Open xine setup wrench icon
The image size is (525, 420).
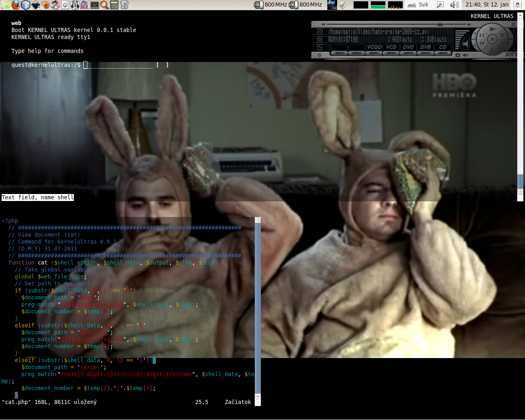(x=320, y=47)
